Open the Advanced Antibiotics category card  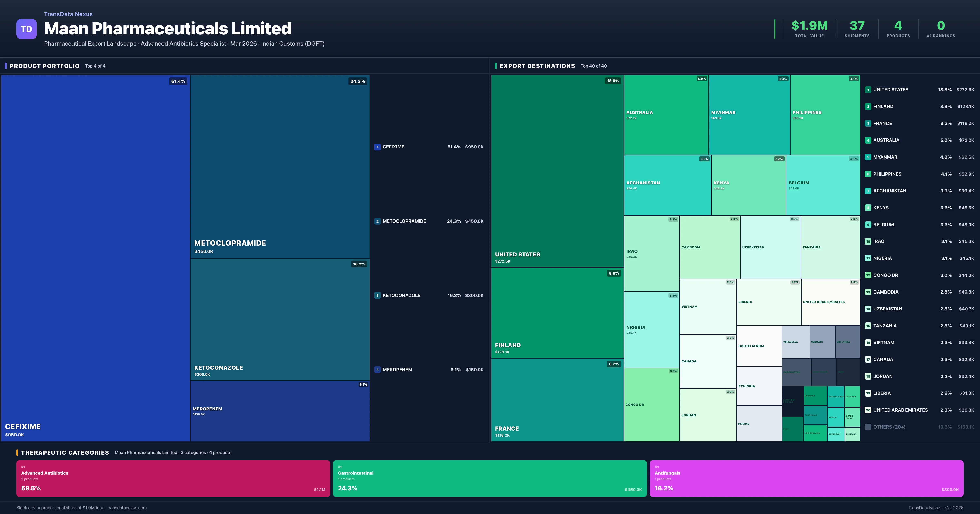pyautogui.click(x=173, y=478)
